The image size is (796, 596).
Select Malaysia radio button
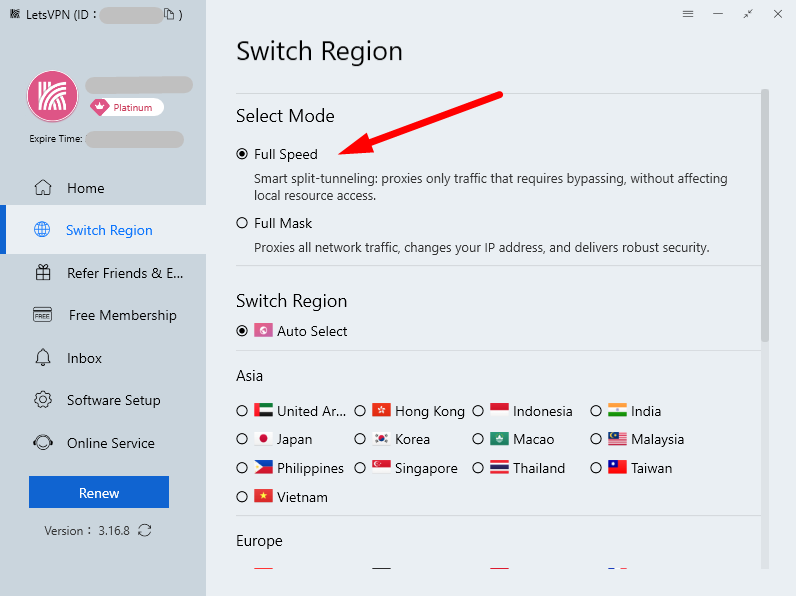click(x=596, y=439)
